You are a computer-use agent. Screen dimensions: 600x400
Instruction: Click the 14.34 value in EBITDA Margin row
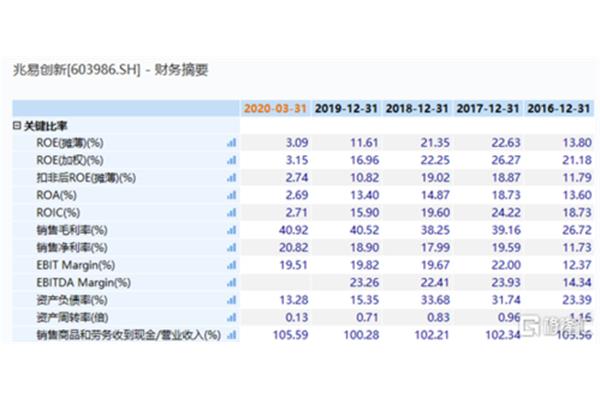577,282
